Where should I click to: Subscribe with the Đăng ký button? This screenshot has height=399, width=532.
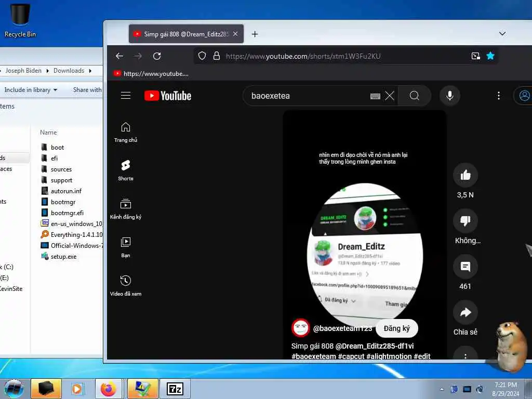[396, 328]
